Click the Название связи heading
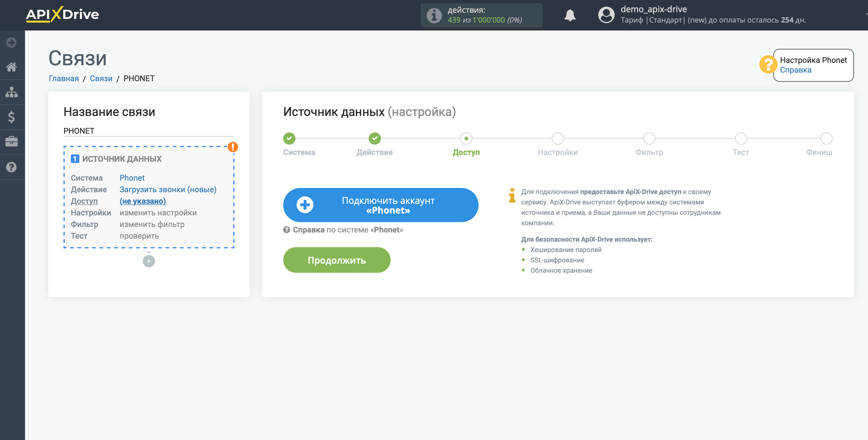 [x=109, y=112]
